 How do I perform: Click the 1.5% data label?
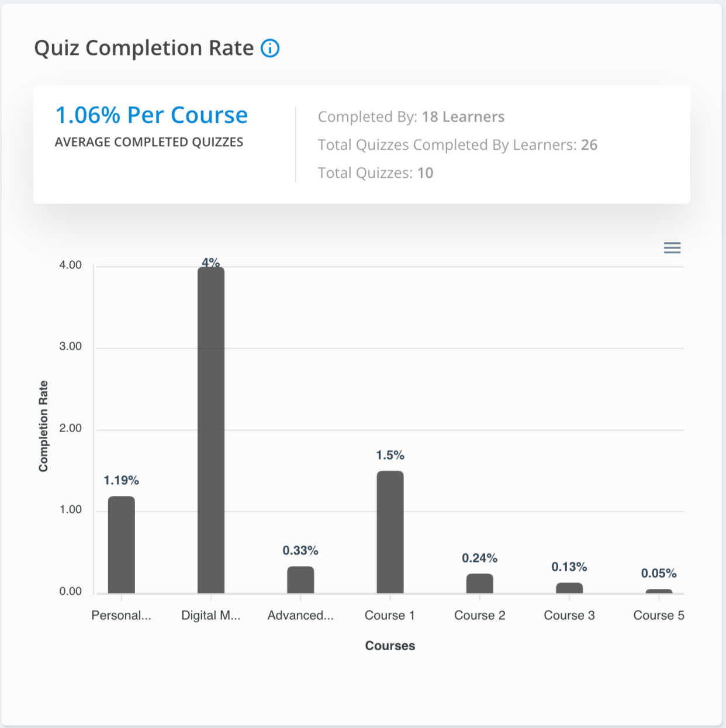pos(390,456)
